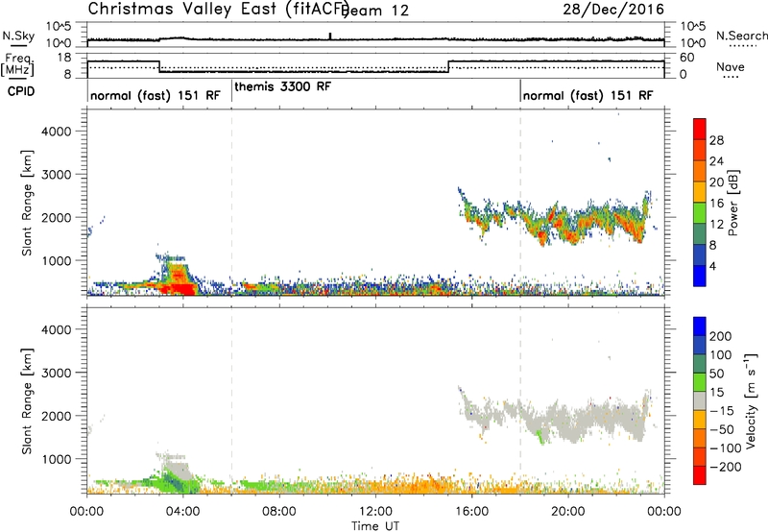The image size is (768, 532).
Task: Click the '20:00' time axis tick label
Action: coord(568,512)
